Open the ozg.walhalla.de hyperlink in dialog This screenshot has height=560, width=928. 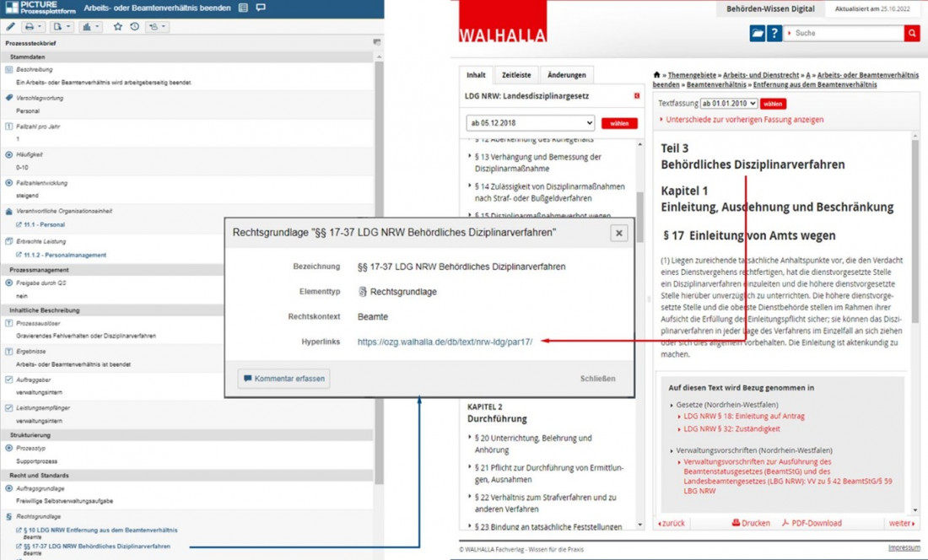[x=445, y=342]
